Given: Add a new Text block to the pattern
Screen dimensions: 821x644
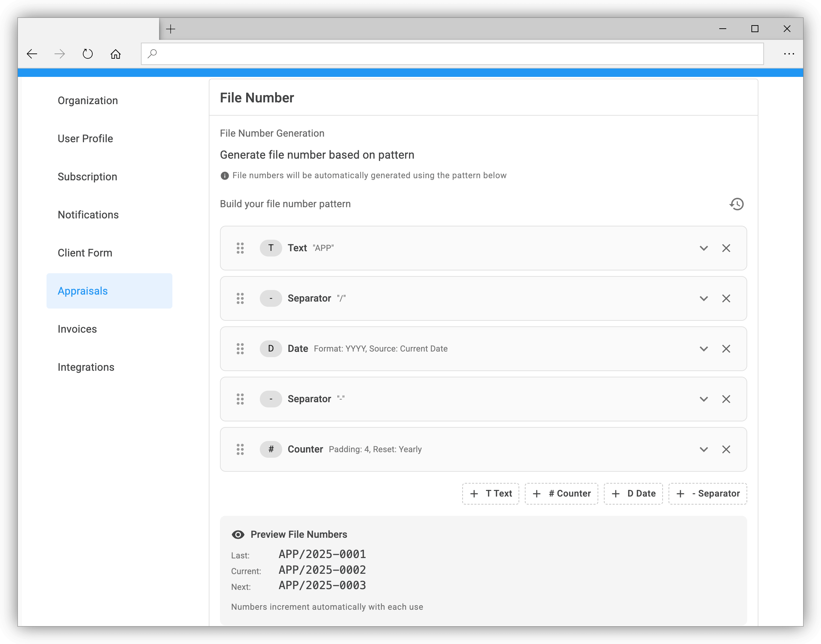Looking at the screenshot, I should (491, 493).
